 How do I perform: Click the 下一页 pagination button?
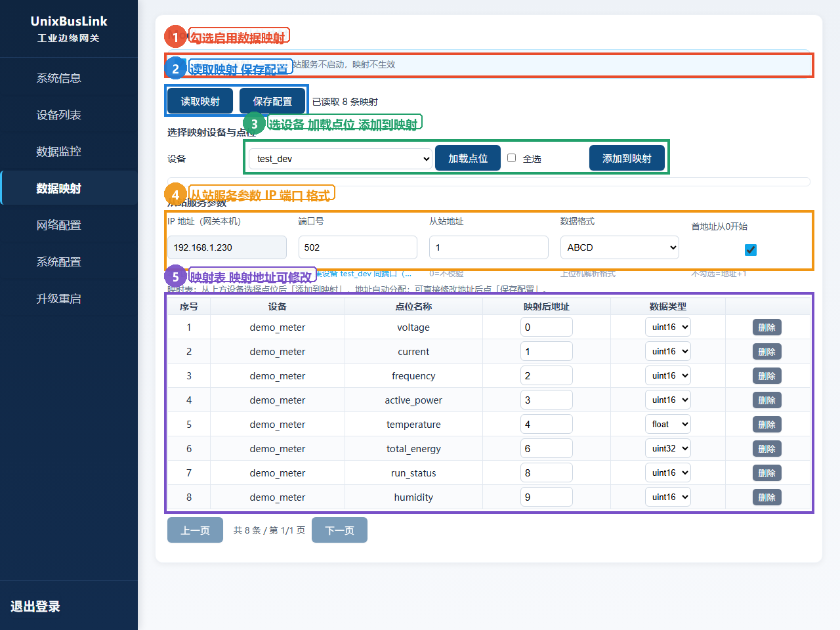click(x=339, y=530)
